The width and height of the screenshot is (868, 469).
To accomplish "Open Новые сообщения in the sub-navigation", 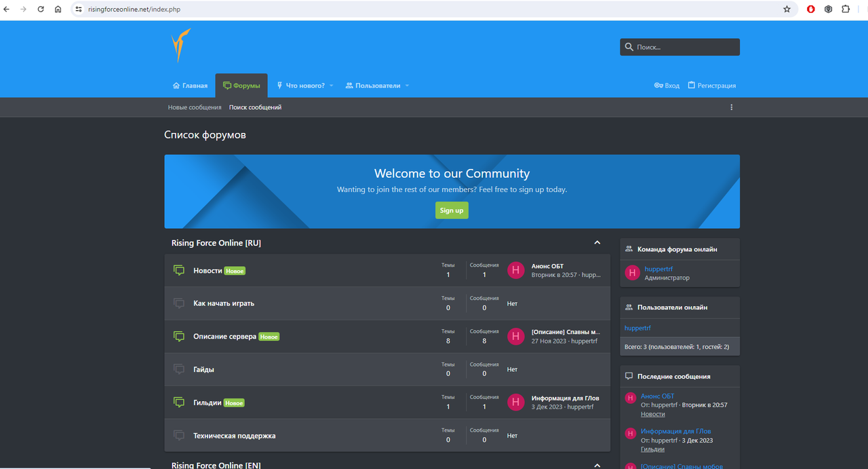I will pyautogui.click(x=195, y=107).
